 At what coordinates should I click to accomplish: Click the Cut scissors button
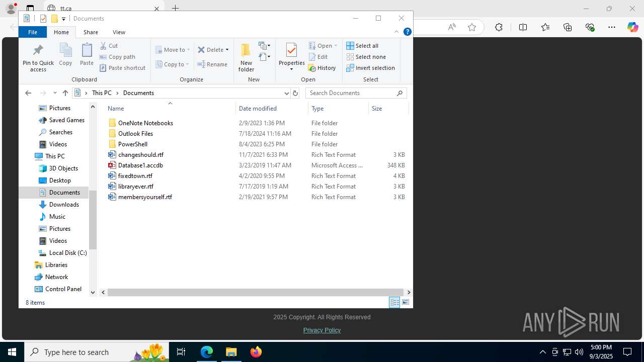pyautogui.click(x=109, y=46)
